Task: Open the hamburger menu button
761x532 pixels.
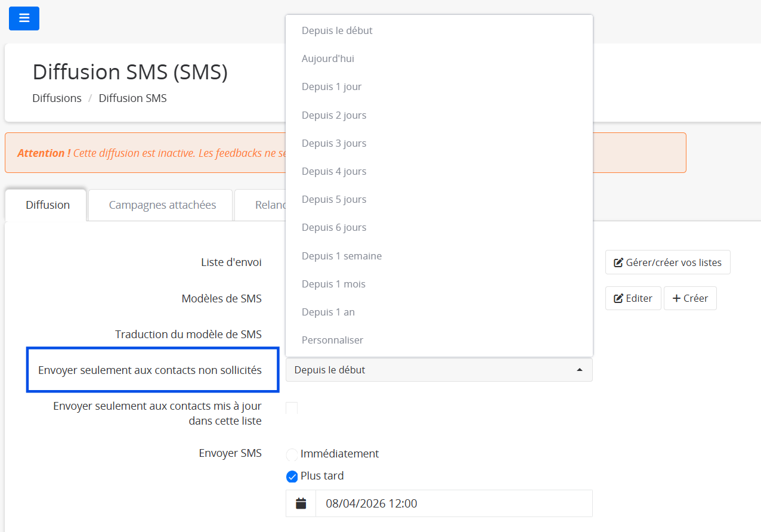Action: [x=24, y=18]
